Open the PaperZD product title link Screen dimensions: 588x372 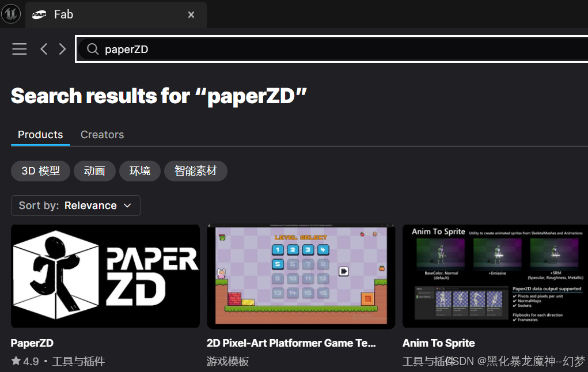pos(32,343)
